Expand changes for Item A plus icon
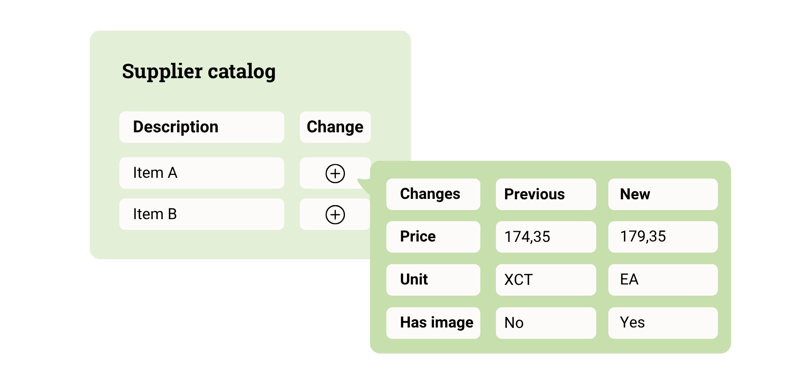The width and height of the screenshot is (795, 380). click(335, 174)
